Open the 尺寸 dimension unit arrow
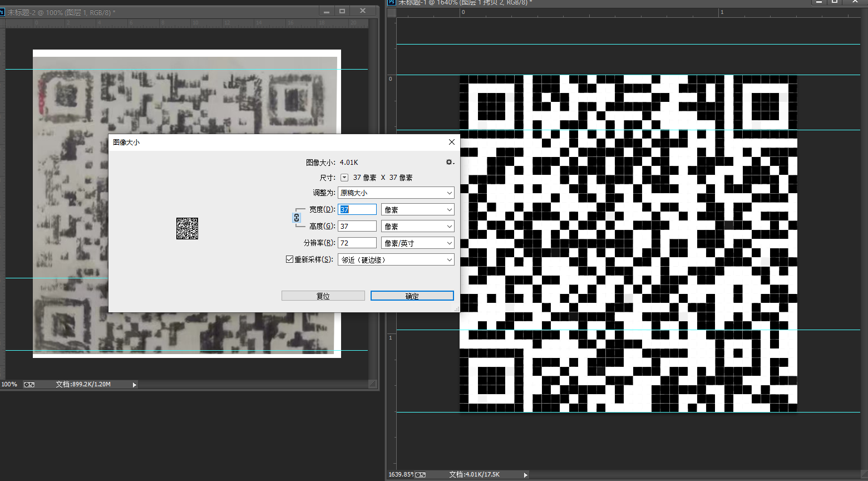The width and height of the screenshot is (868, 481). [344, 178]
